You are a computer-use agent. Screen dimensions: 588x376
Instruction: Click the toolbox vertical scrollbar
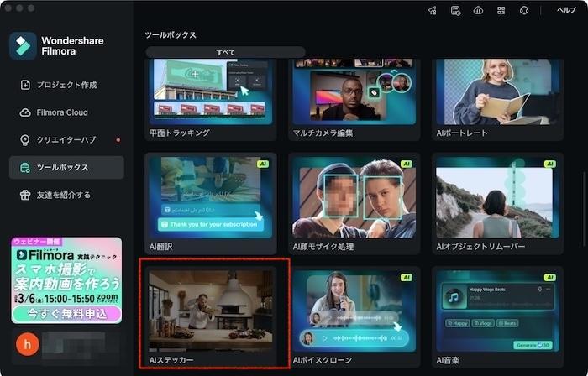(x=585, y=208)
